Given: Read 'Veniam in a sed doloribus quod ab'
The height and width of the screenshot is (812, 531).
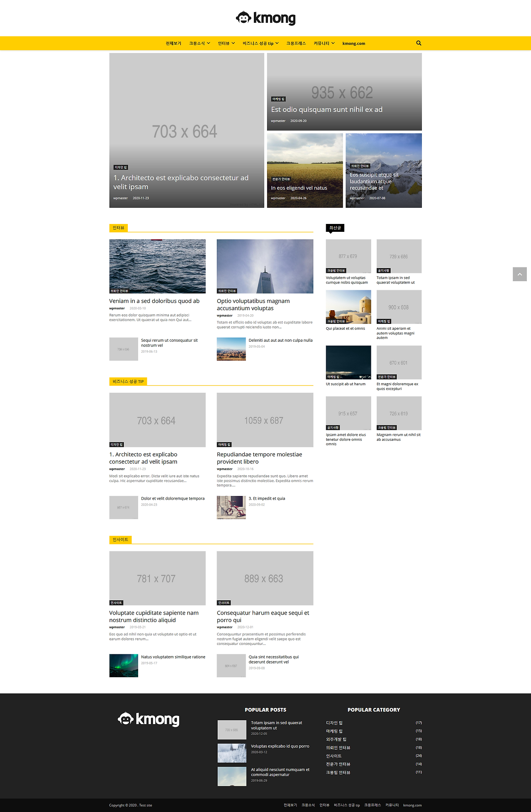Looking at the screenshot, I should point(154,301).
